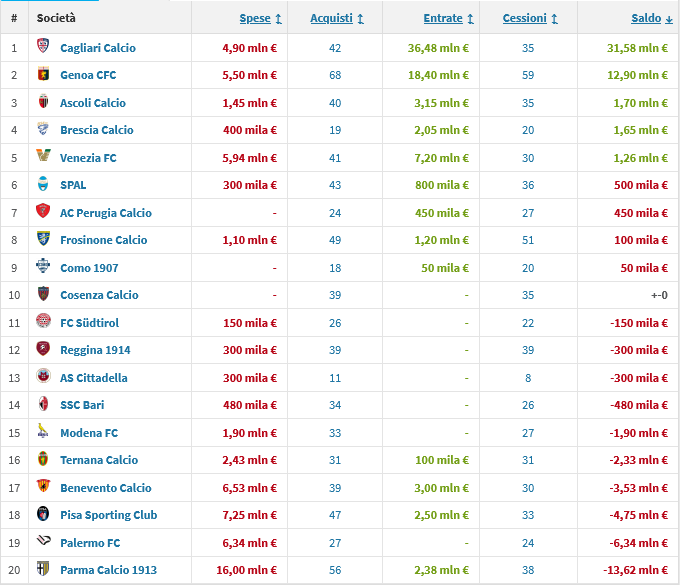Open the Venezia FC club crest

43,156
